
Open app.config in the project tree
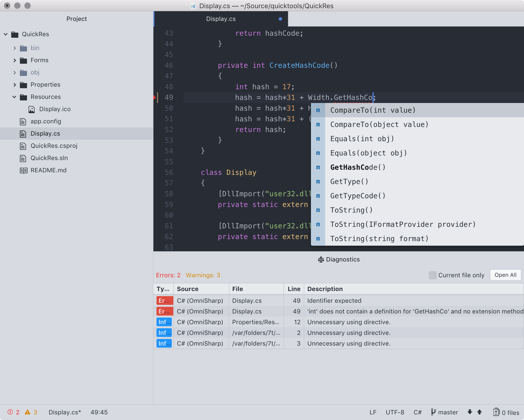(x=46, y=121)
